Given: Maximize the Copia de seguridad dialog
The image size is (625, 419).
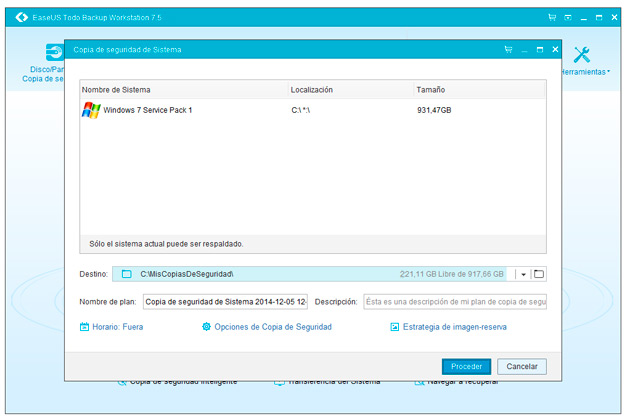Looking at the screenshot, I should click(x=540, y=49).
